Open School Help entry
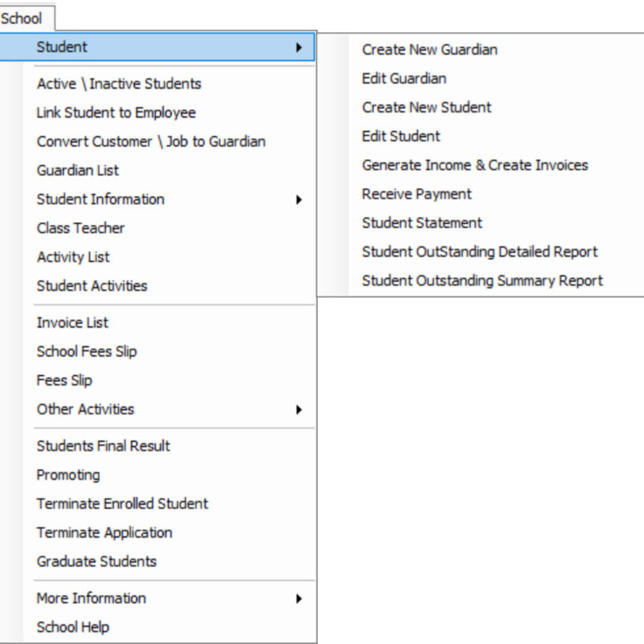 point(73,627)
